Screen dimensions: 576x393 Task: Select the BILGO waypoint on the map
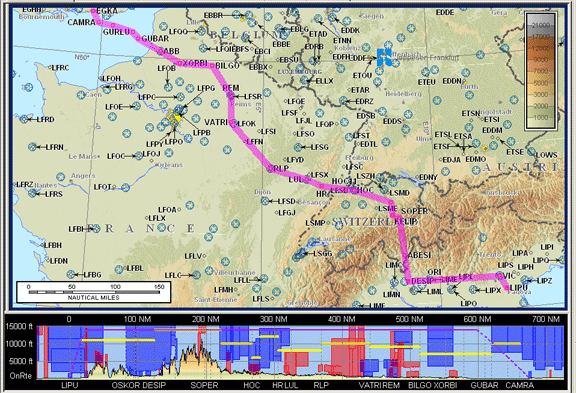[x=212, y=66]
